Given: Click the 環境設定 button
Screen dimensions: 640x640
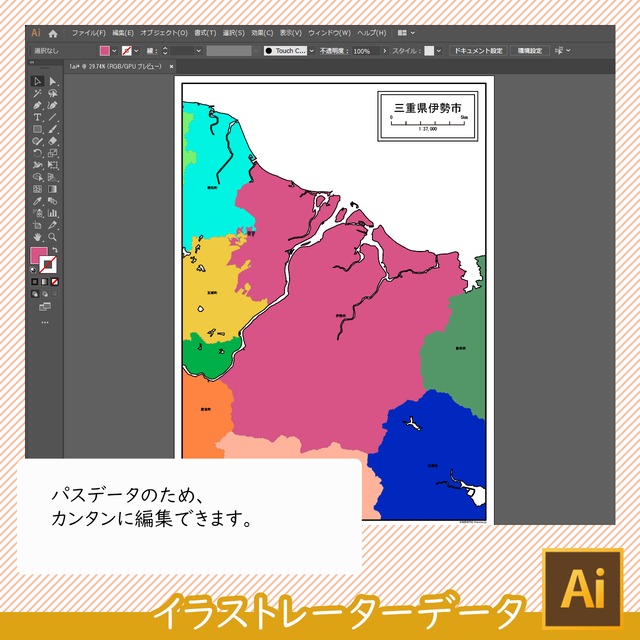Looking at the screenshot, I should click(x=530, y=51).
